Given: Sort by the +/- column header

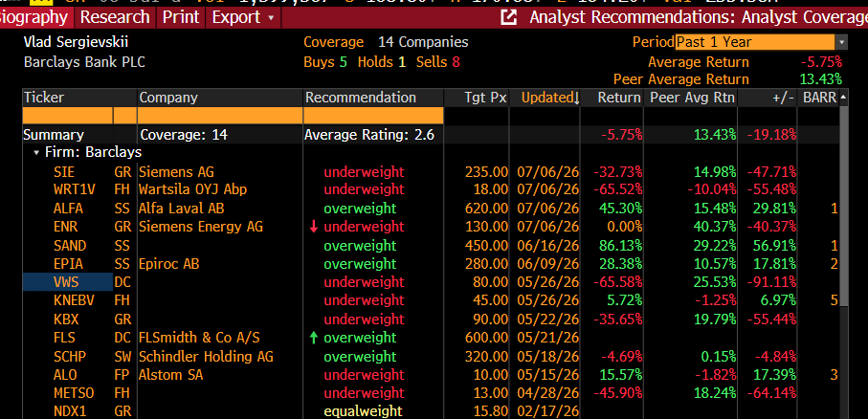Looking at the screenshot, I should pos(768,98).
